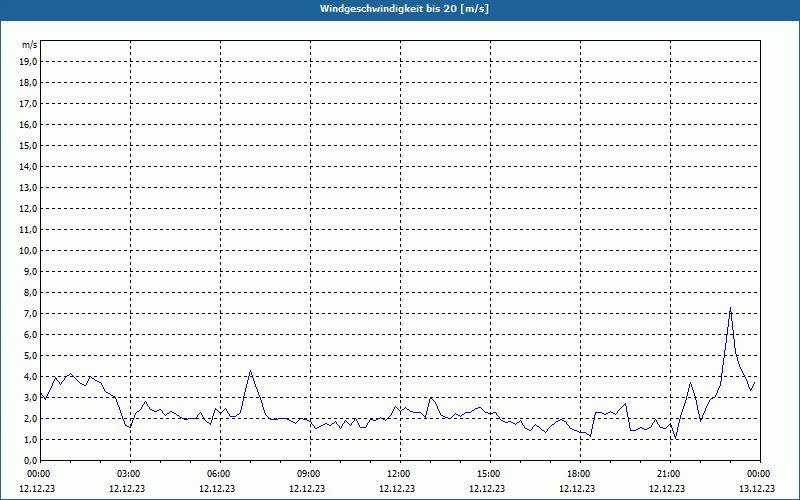The height and width of the screenshot is (500, 800).
Task: Click the '15:00' x-axis time label
Action: (x=491, y=474)
